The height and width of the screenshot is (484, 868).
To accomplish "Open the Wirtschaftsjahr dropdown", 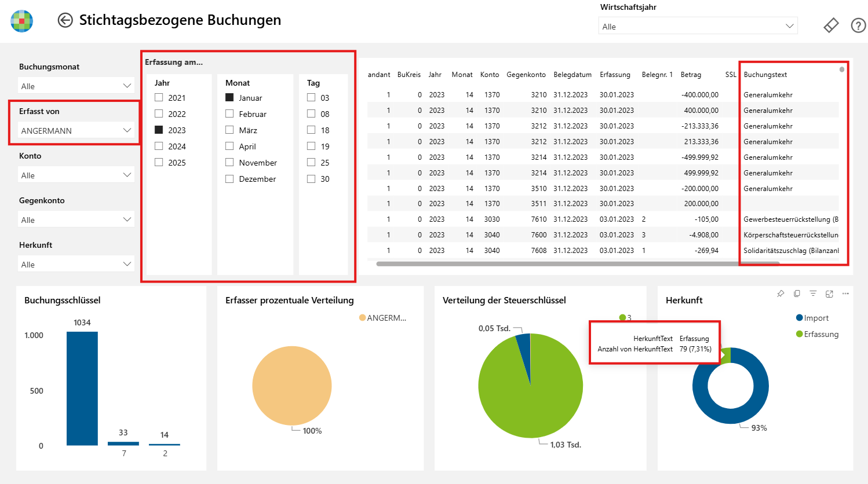I will click(x=698, y=26).
